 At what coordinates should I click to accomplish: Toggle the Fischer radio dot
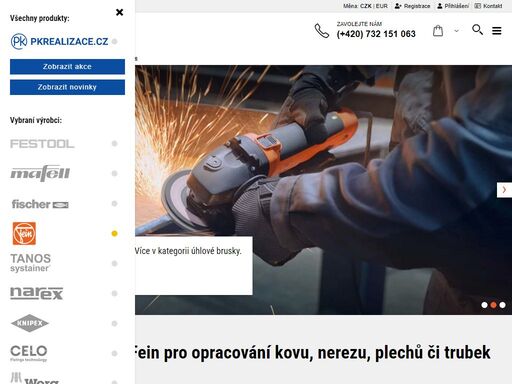pos(114,204)
